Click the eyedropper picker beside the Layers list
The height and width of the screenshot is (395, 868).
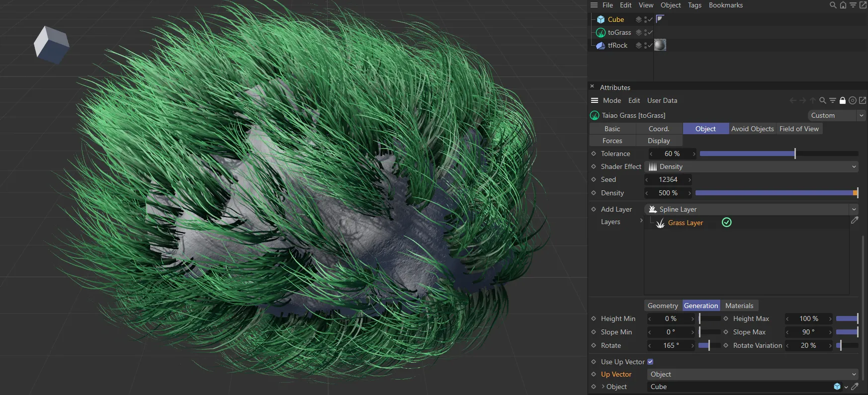pos(855,220)
